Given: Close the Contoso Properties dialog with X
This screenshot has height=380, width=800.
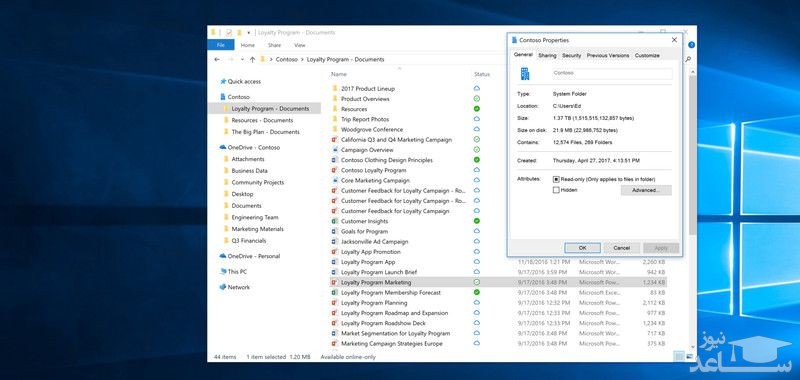Looking at the screenshot, I should click(674, 40).
